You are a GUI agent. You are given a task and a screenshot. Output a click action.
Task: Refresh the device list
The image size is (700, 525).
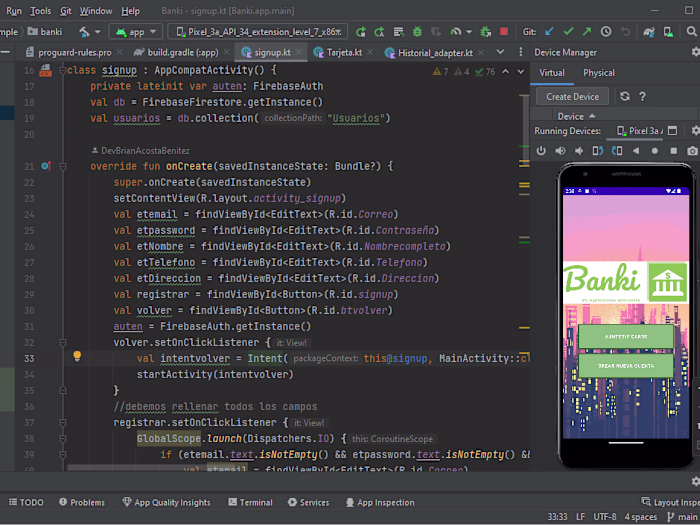(x=625, y=97)
